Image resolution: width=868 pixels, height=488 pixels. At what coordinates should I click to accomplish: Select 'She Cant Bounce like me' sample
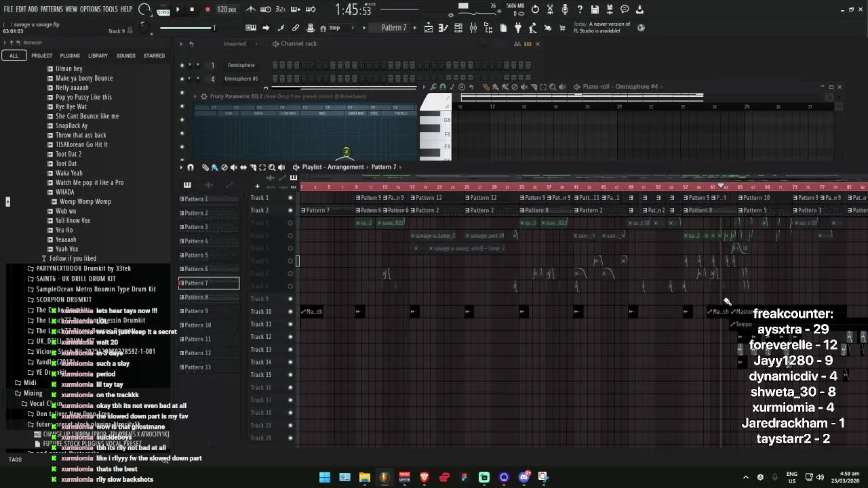coord(87,116)
